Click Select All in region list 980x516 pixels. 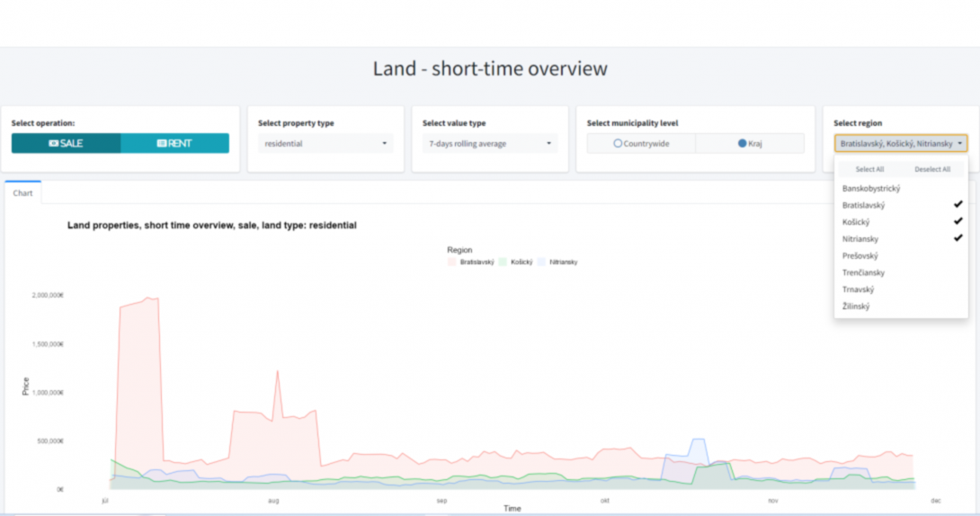pos(869,169)
